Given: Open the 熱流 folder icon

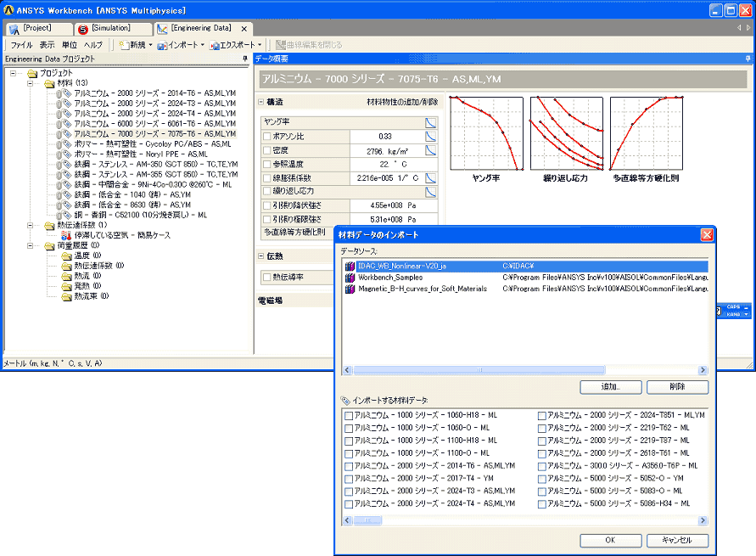Looking at the screenshot, I should click(x=67, y=276).
